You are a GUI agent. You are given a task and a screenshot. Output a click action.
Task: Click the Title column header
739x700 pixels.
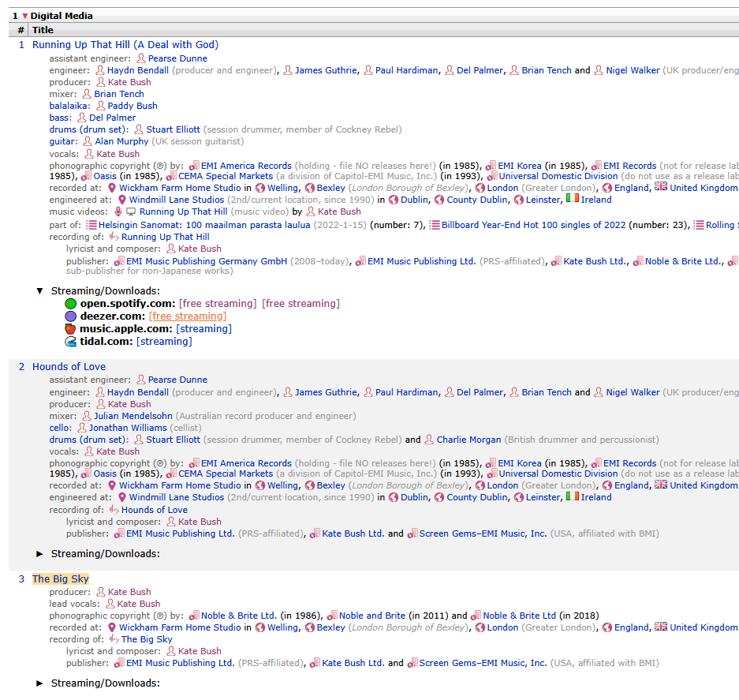[43, 30]
